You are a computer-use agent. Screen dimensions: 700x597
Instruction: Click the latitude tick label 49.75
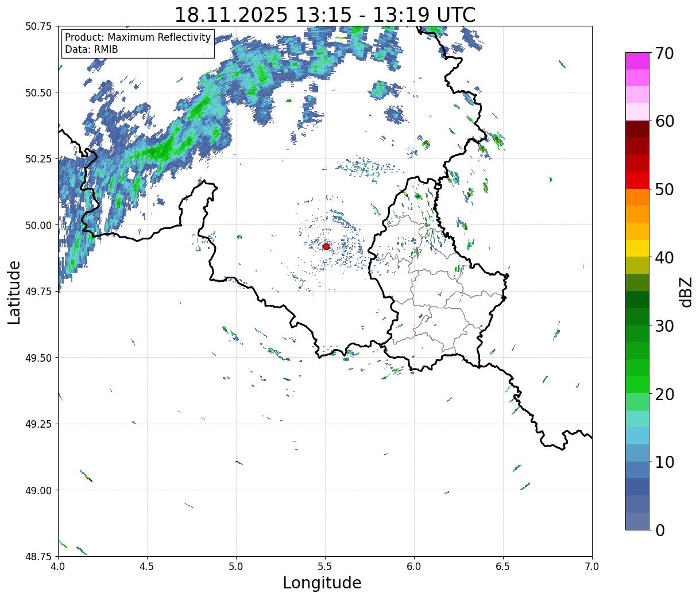pos(38,292)
